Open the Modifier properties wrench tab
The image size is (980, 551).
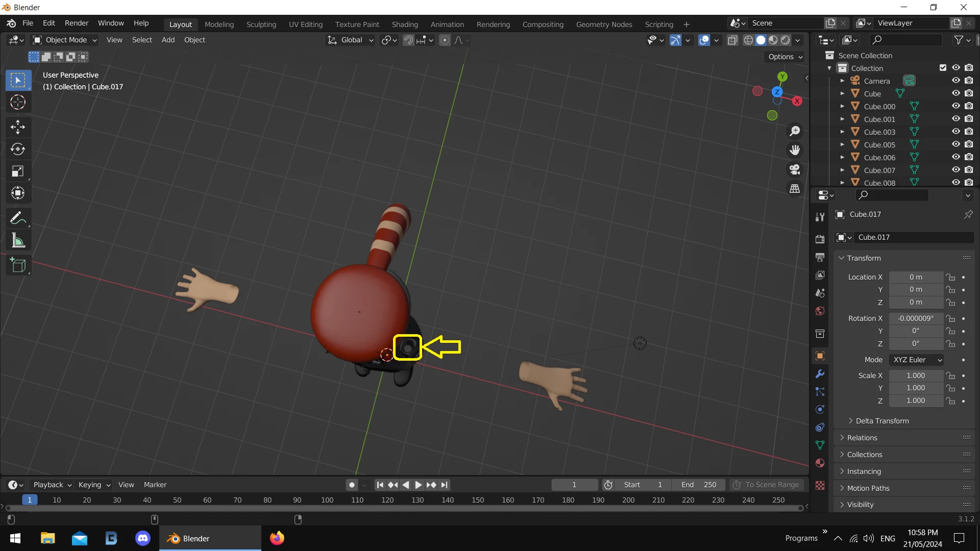pyautogui.click(x=820, y=374)
